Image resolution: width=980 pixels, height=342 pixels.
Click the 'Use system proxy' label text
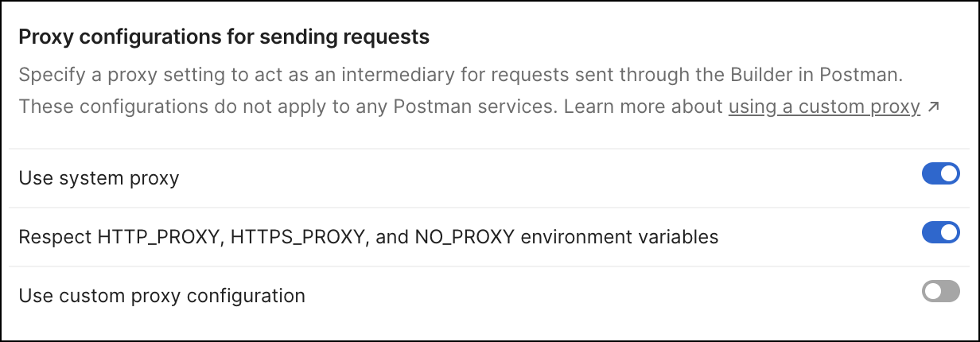point(99,178)
